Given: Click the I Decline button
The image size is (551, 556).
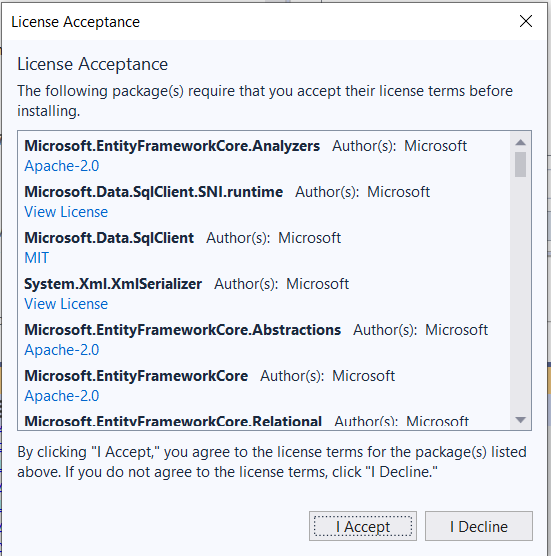Looking at the screenshot, I should click(x=479, y=526).
